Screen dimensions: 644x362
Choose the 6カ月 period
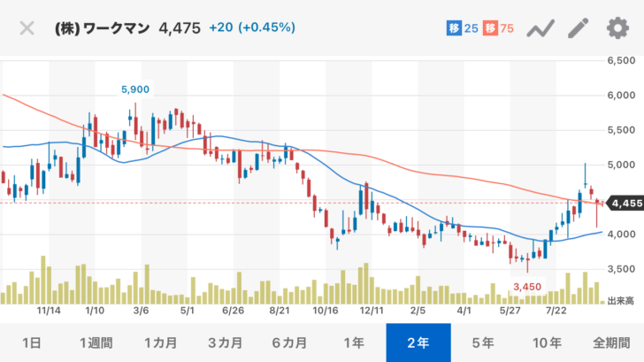pyautogui.click(x=289, y=343)
